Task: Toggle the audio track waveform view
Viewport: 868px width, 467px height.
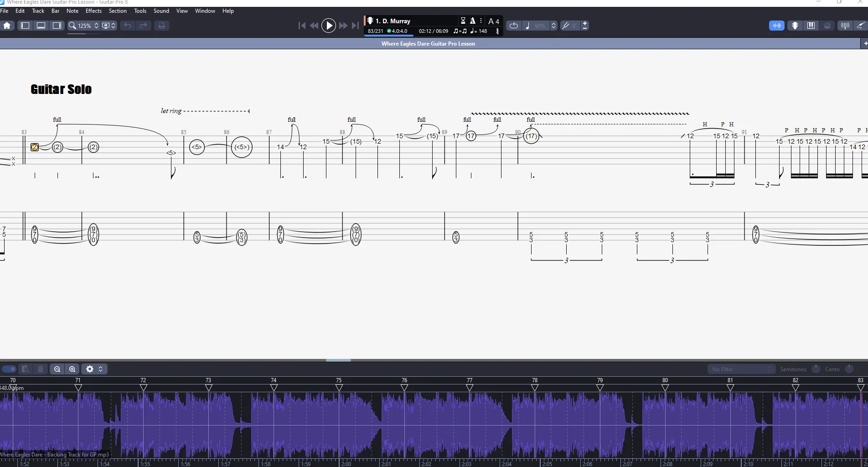Action: tap(777, 26)
